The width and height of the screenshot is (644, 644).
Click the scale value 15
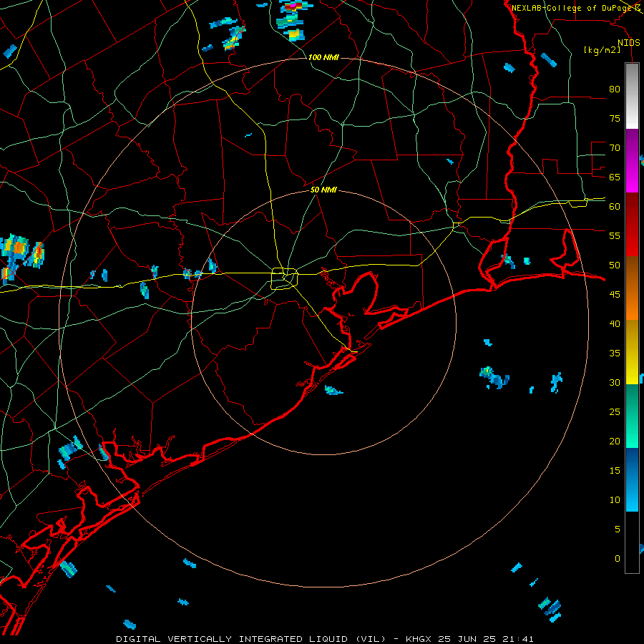coord(615,471)
